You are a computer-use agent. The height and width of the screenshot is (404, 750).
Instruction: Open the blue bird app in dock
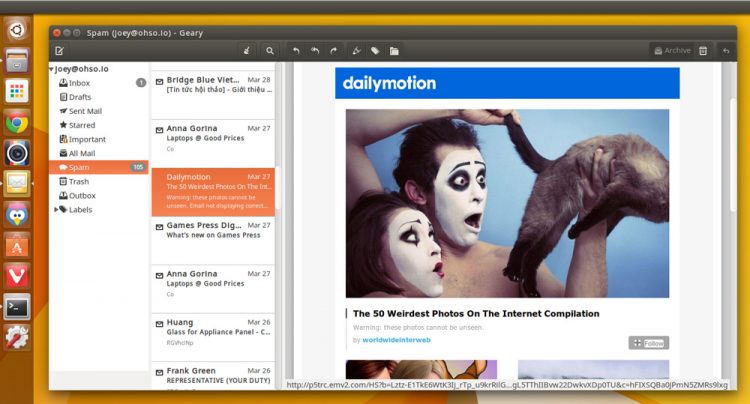point(17,215)
